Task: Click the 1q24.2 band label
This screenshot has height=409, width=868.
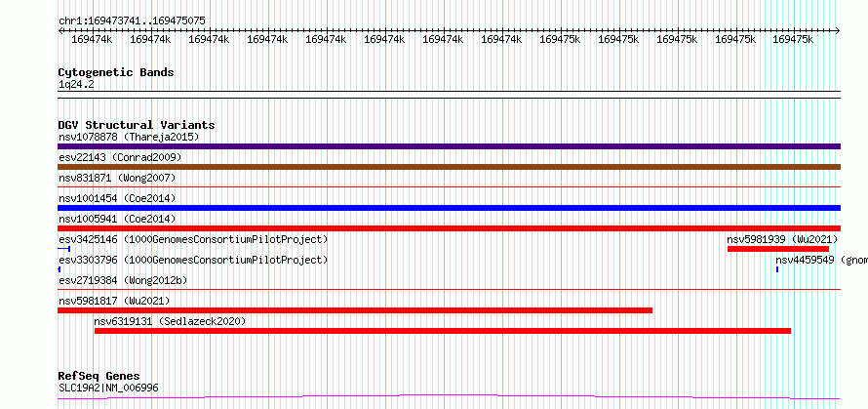Action: point(76,84)
